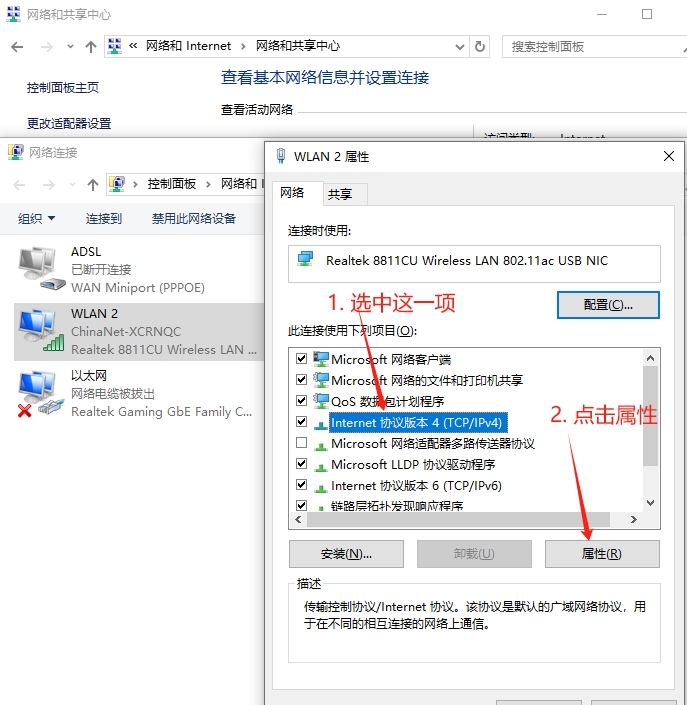Viewport: 687px width, 705px height.
Task: Enable Microsoft 网络适配器多路传送器协议 checkbox
Action: point(301,443)
